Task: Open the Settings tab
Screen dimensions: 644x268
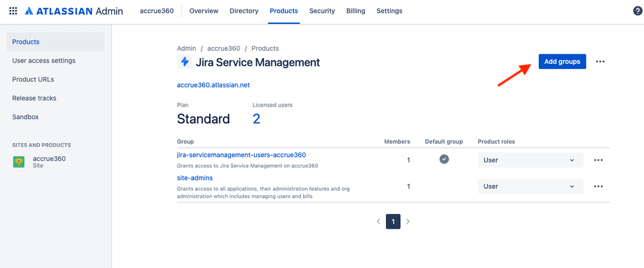Action: click(389, 11)
